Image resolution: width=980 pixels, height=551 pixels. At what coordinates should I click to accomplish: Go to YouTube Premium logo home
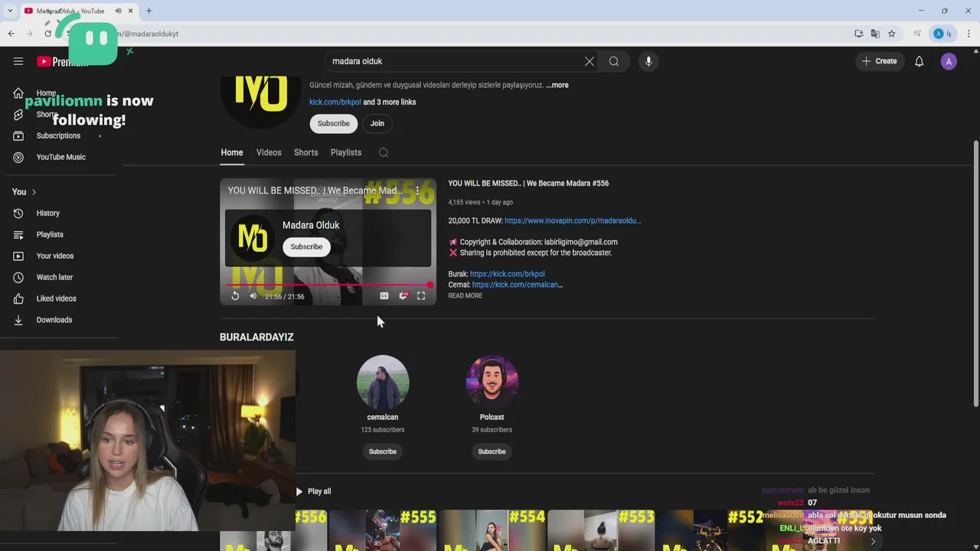pyautogui.click(x=62, y=61)
